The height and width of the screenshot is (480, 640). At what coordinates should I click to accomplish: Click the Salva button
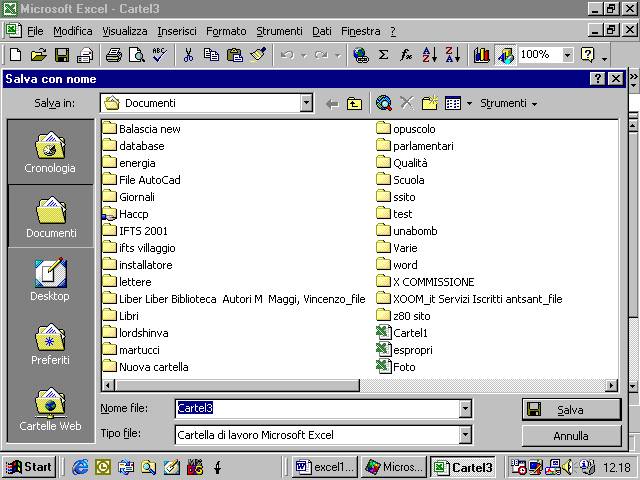(571, 409)
